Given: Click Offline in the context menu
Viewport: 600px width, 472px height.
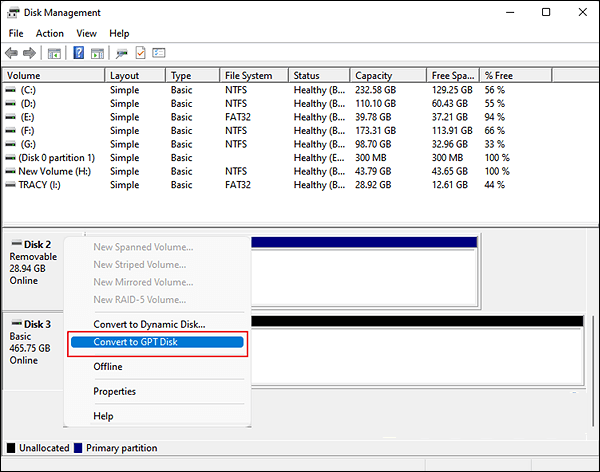Looking at the screenshot, I should [x=108, y=367].
